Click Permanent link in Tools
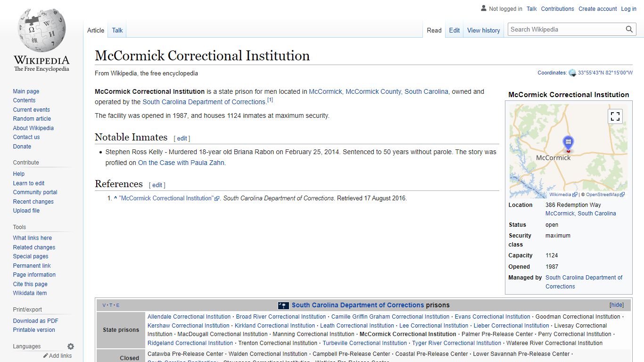Viewport: 644px width, 362px height. pyautogui.click(x=32, y=266)
